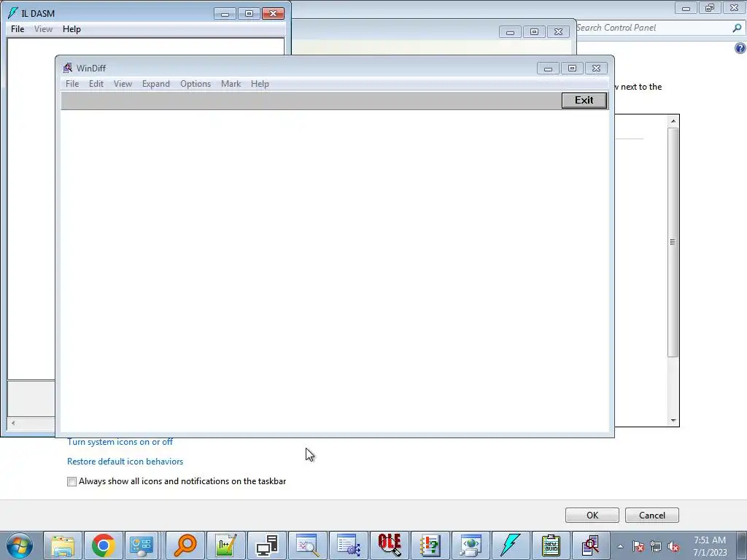Open Control Panel help question icon
Screen dimensions: 747x560
[740, 48]
